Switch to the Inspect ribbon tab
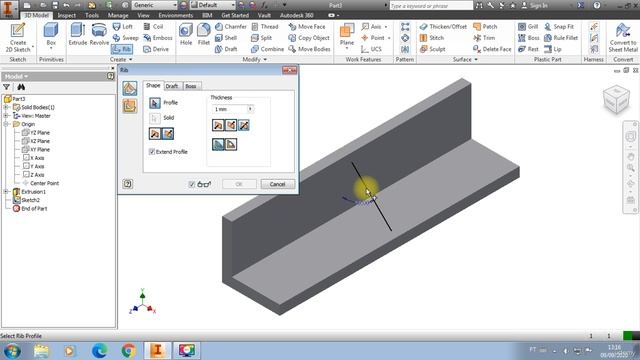Screen dimensions: 640x360 (67, 16)
